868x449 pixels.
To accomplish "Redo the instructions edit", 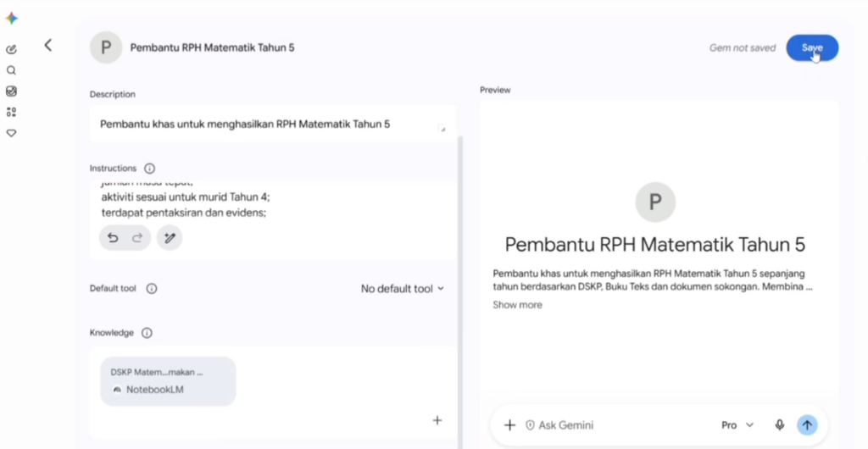I will point(137,238).
